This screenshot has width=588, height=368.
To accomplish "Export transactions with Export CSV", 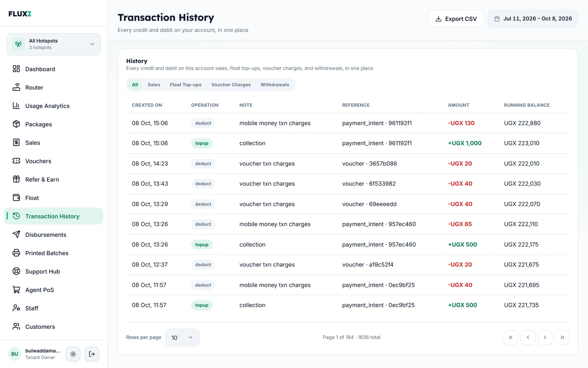I will pos(456,19).
